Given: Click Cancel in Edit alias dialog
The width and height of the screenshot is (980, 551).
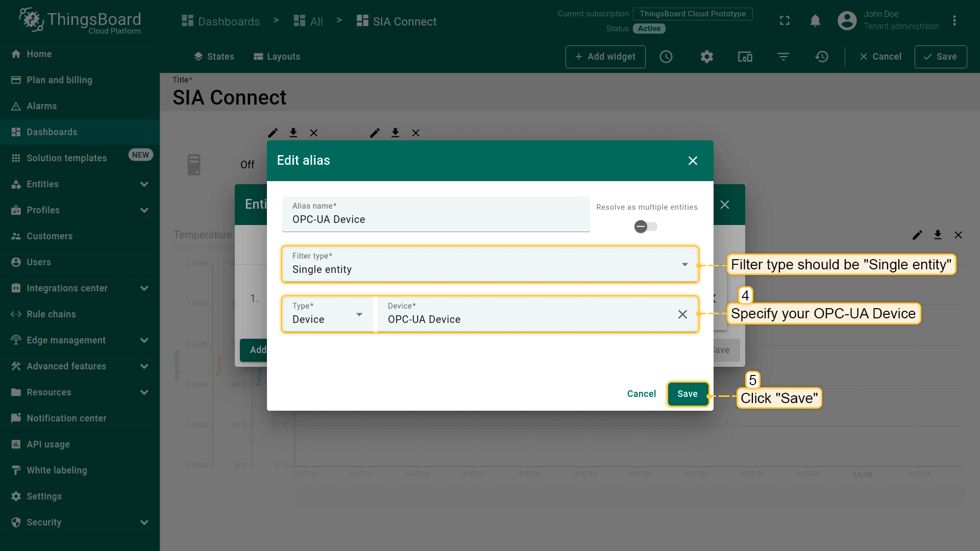Looking at the screenshot, I should (641, 394).
